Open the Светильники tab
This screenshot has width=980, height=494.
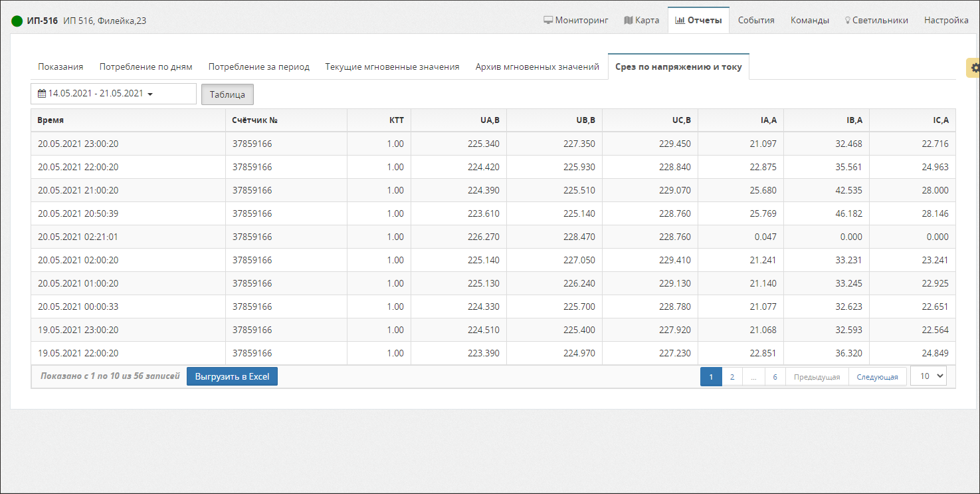coord(876,20)
